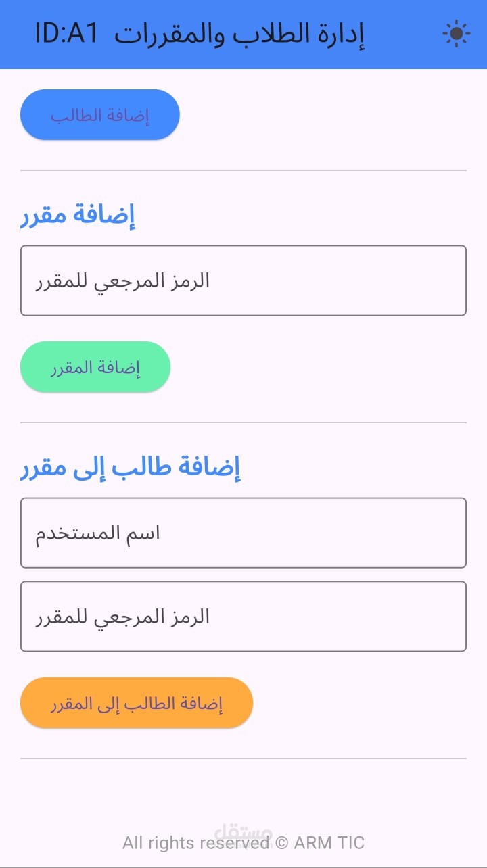Click the ID:A1 label in header
The height and width of the screenshot is (868, 487).
tap(66, 34)
